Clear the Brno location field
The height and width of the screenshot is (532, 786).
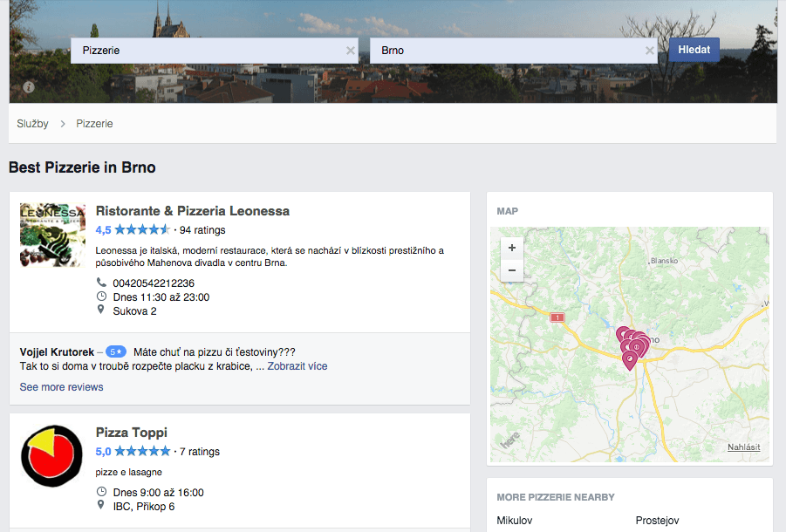[x=650, y=51]
